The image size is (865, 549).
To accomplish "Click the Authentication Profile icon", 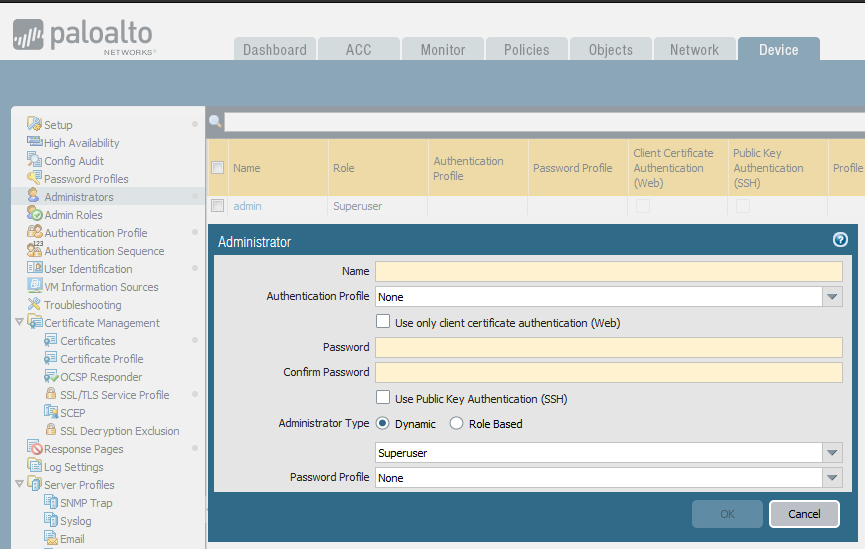I will pos(35,232).
